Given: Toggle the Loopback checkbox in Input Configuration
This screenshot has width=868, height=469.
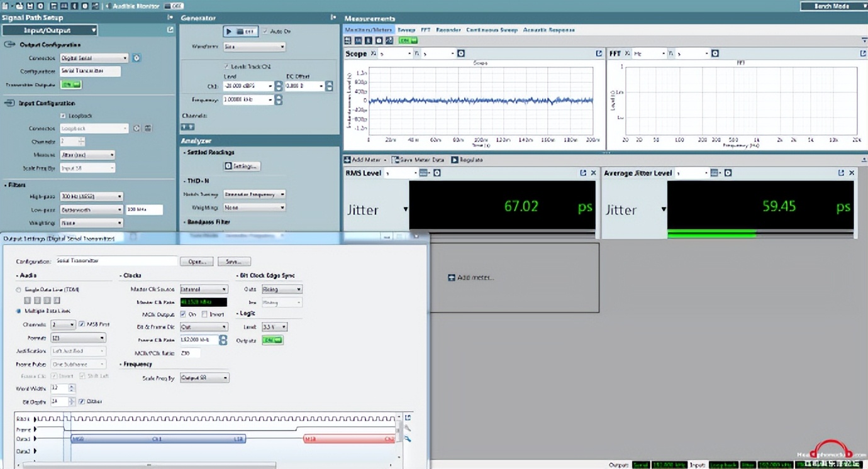Looking at the screenshot, I should click(64, 116).
